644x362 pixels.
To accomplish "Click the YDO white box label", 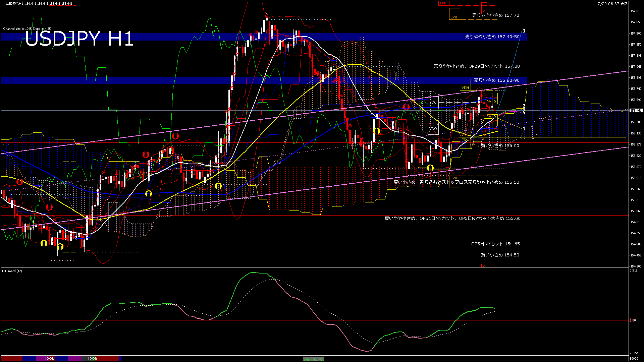I will click(x=433, y=128).
